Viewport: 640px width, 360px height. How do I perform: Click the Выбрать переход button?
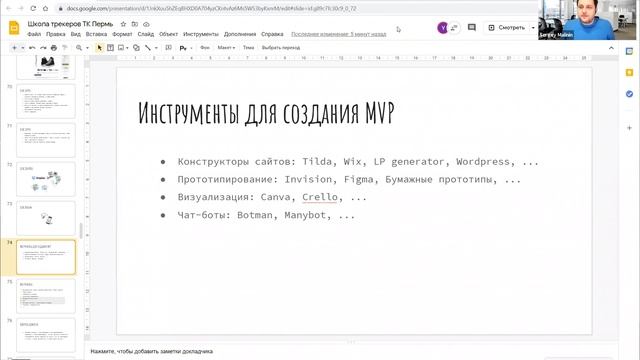281,48
